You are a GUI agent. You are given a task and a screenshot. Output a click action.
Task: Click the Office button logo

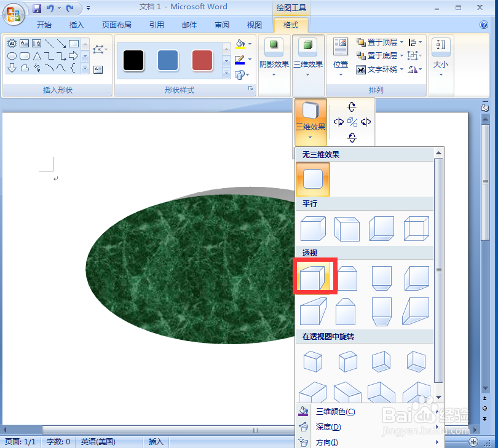[14, 14]
